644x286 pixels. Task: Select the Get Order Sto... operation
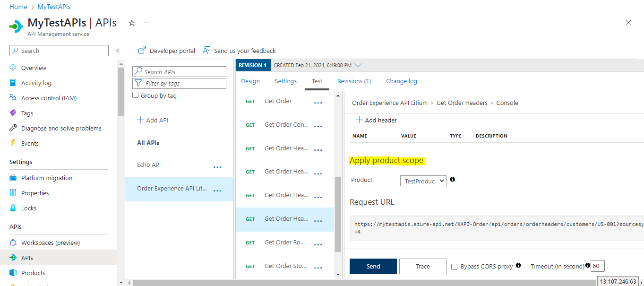tap(285, 266)
